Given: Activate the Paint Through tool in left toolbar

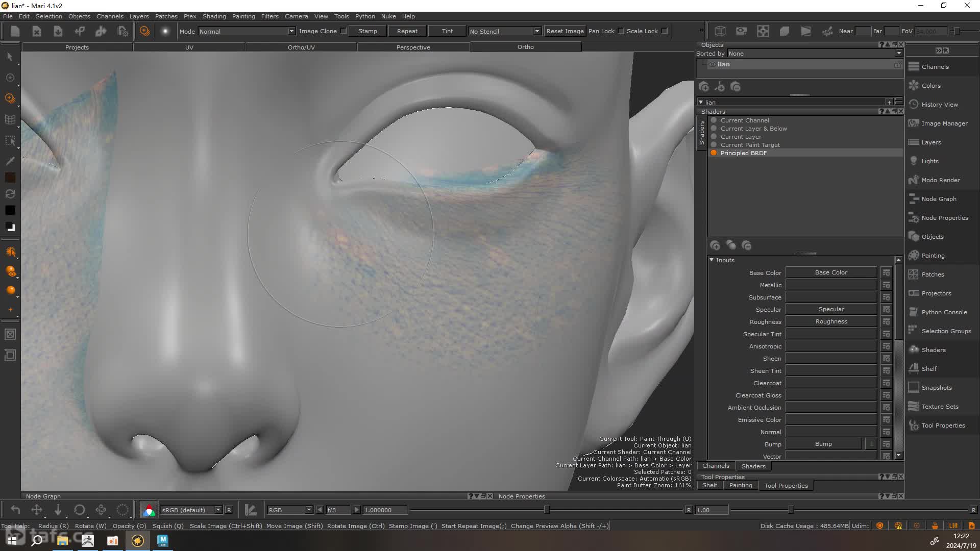Looking at the screenshot, I should (x=10, y=98).
